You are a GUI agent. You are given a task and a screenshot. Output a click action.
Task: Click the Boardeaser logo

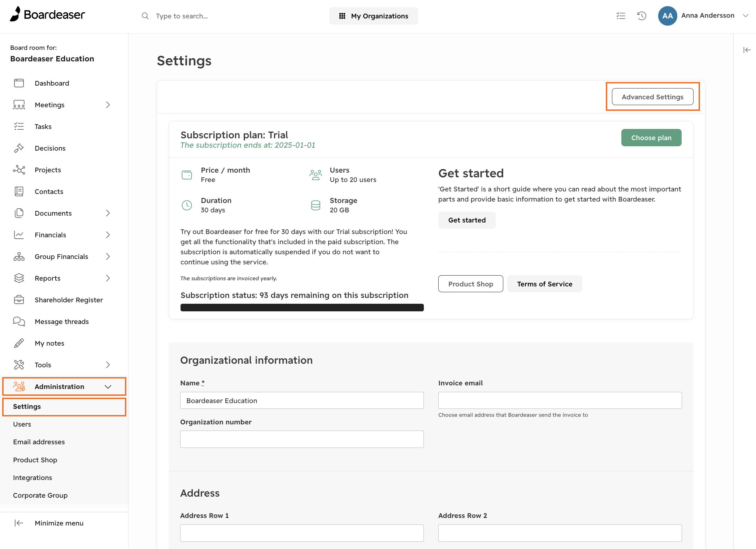47,14
